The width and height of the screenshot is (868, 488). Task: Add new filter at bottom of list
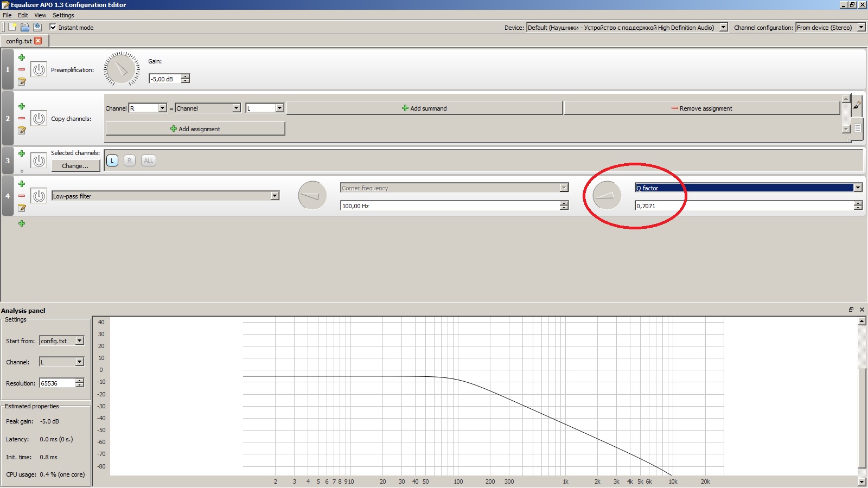pyautogui.click(x=22, y=223)
